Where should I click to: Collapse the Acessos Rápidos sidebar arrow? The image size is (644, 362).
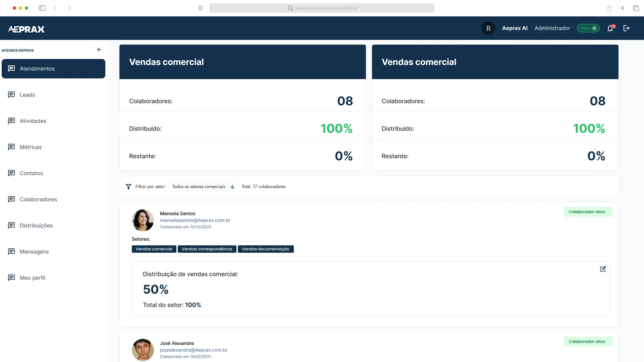[x=99, y=50]
